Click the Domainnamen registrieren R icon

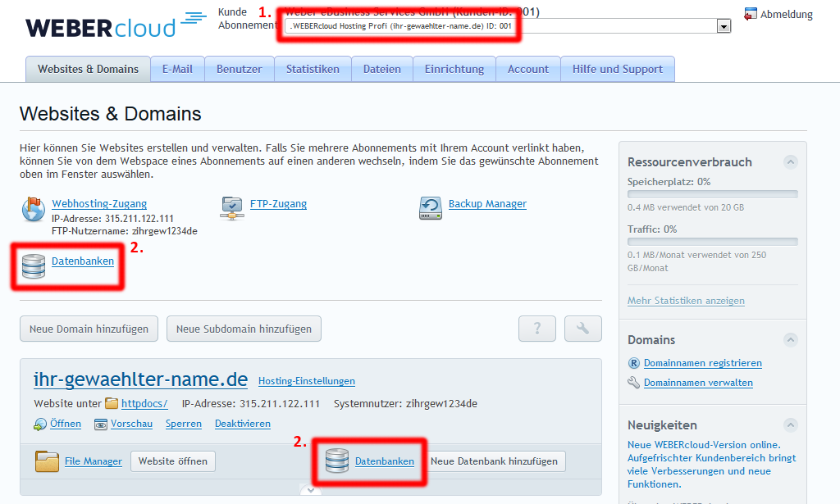(x=634, y=363)
